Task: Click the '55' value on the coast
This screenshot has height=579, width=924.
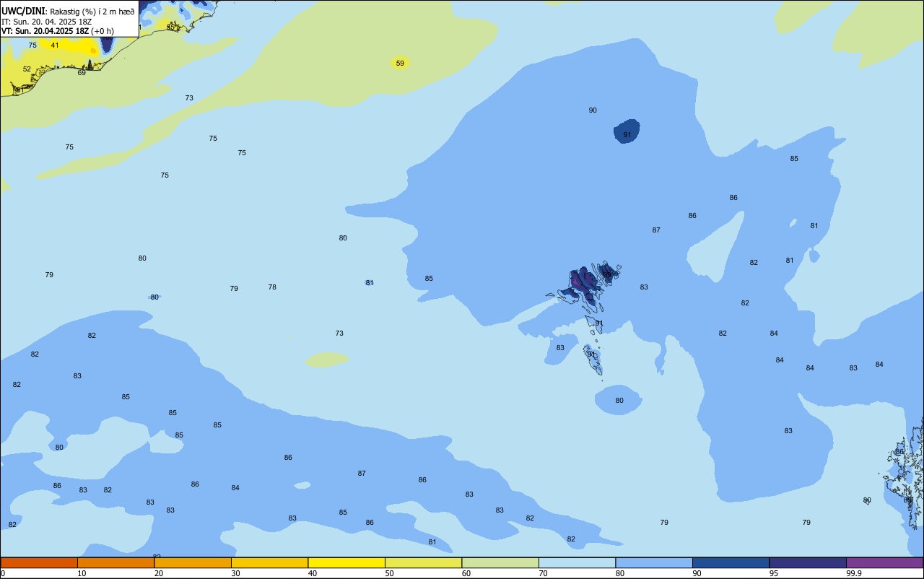Action: (x=171, y=27)
